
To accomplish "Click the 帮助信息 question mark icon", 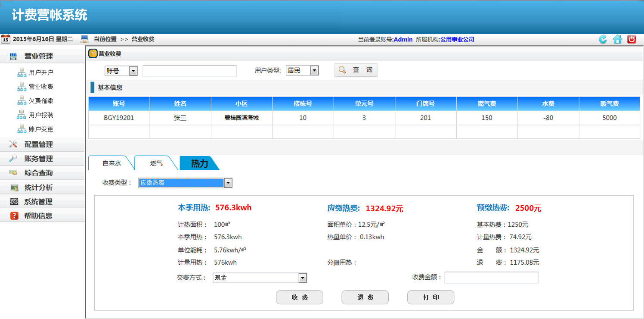I will [x=14, y=216].
